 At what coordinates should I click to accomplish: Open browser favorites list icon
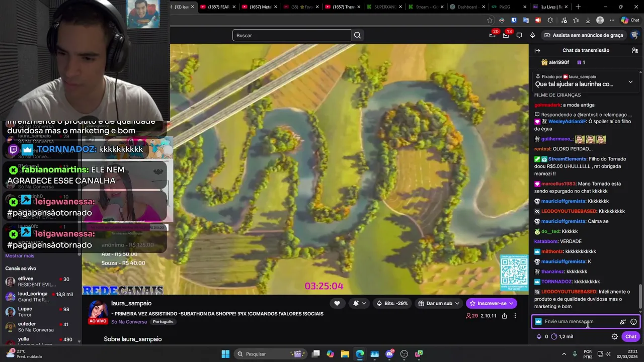576,20
